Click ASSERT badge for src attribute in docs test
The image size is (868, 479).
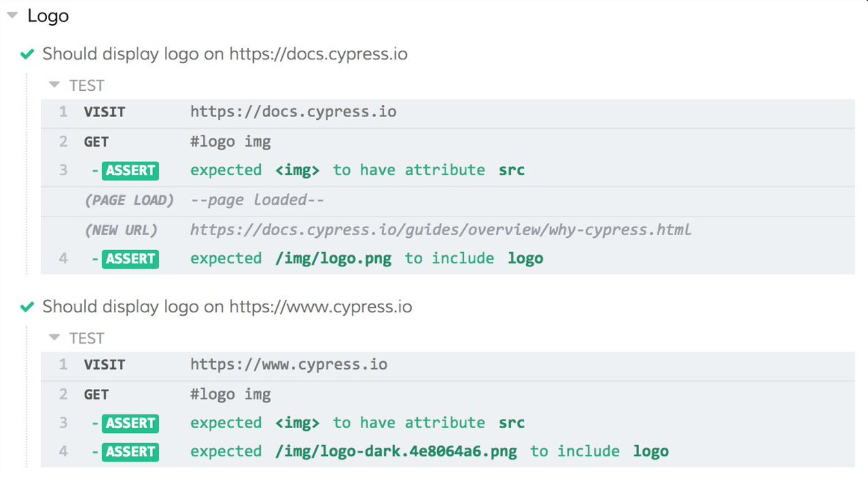coord(130,171)
